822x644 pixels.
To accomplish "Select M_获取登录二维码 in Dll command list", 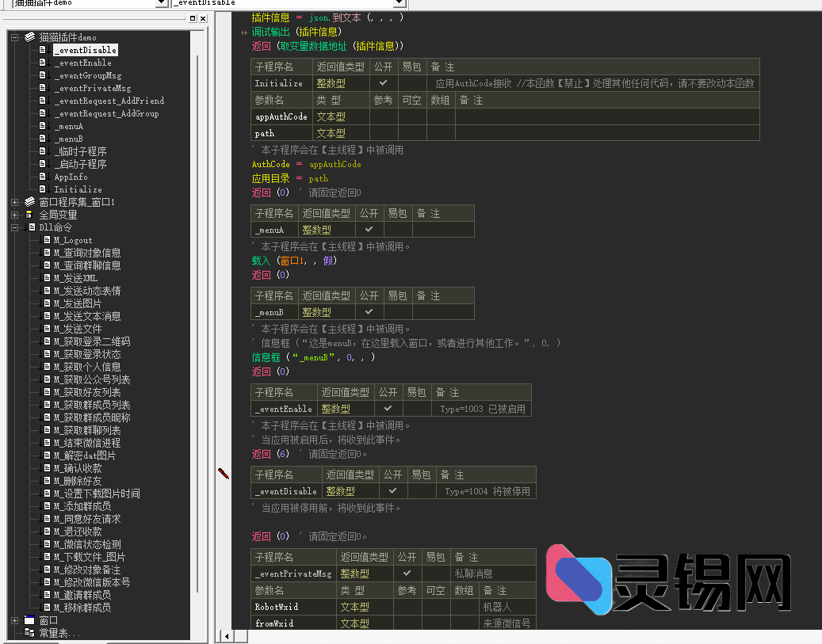I will pos(91,341).
